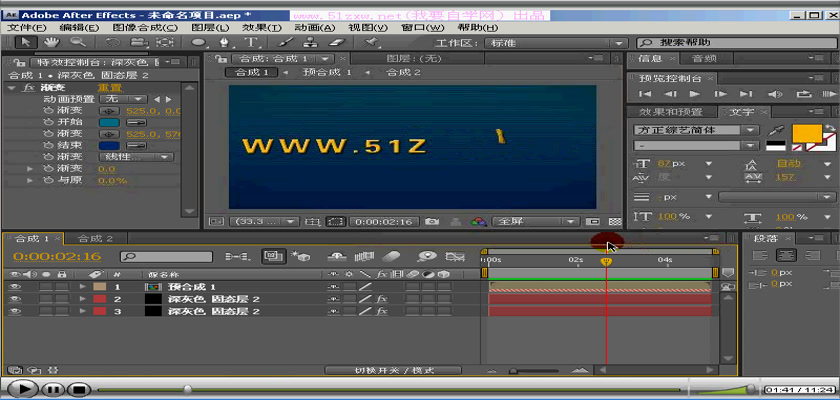Screen dimensions: 840x400
Task: Expand layer 2 properties triangle
Action: [82, 299]
